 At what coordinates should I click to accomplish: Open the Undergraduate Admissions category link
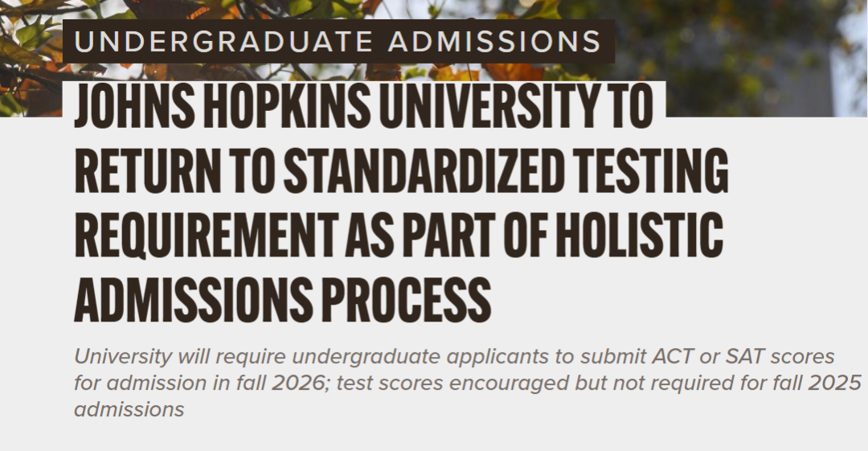338,42
